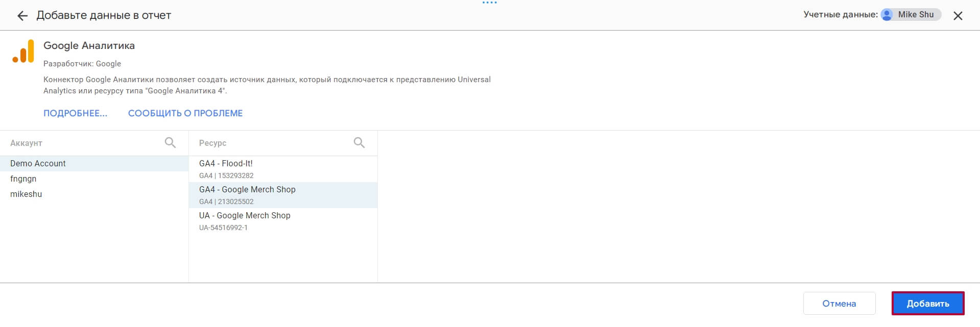Click the search icon in Аккаунт column
The image size is (980, 327).
click(x=170, y=143)
